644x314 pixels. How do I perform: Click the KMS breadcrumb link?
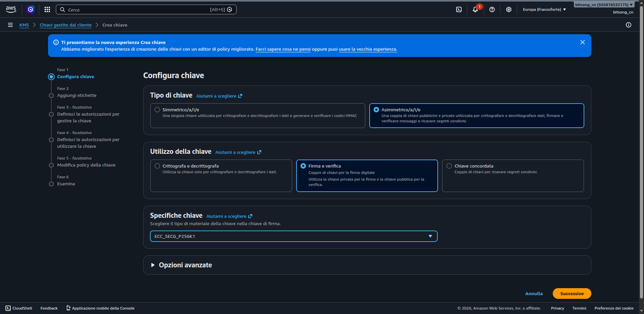click(24, 25)
